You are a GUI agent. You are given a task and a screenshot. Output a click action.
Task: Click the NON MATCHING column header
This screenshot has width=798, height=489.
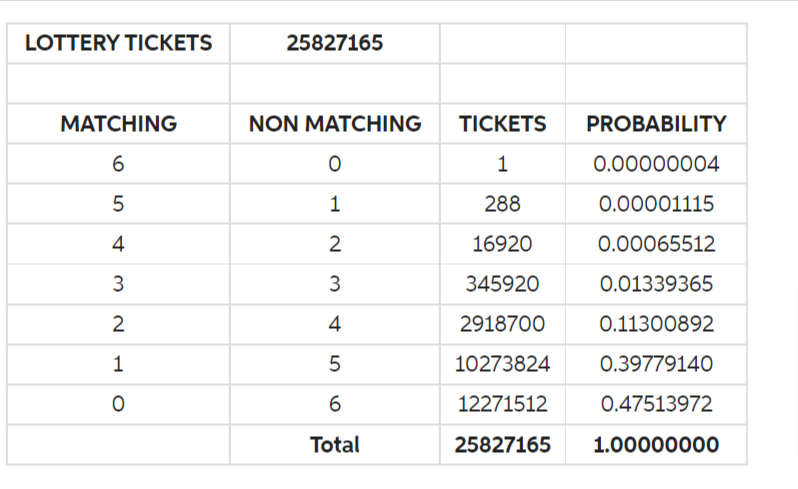(334, 124)
